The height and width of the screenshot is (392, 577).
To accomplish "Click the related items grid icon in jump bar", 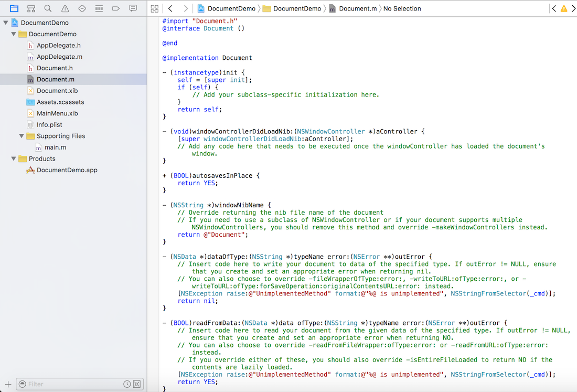I will point(154,8).
